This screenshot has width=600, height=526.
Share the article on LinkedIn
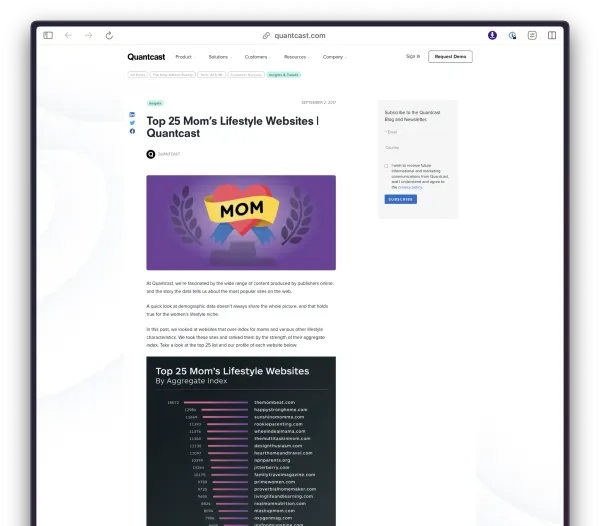point(132,114)
